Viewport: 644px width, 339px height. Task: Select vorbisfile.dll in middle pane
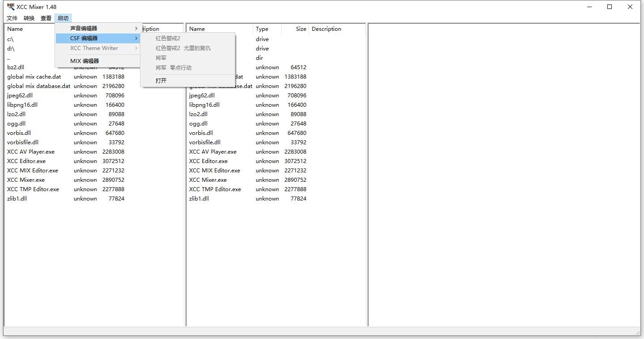click(205, 142)
